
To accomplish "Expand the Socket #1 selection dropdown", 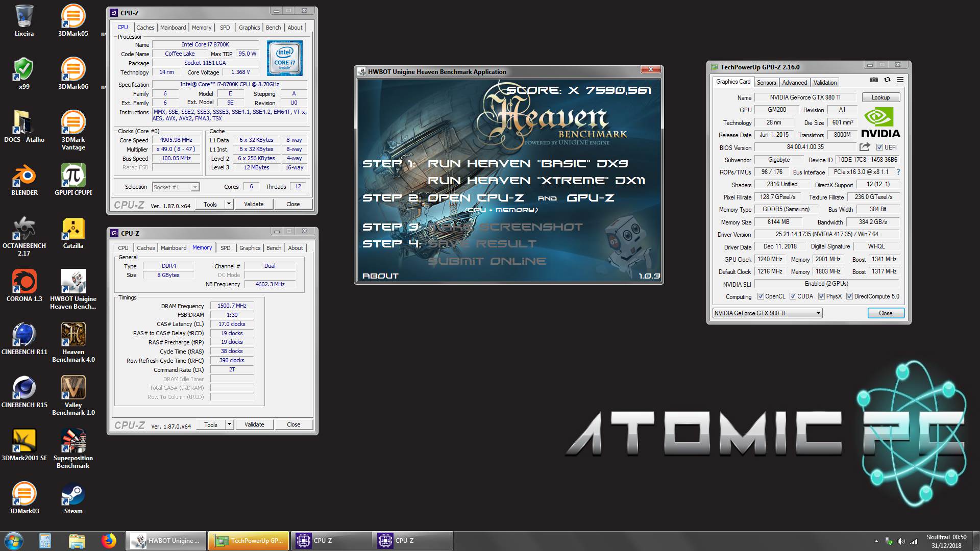I will [194, 187].
